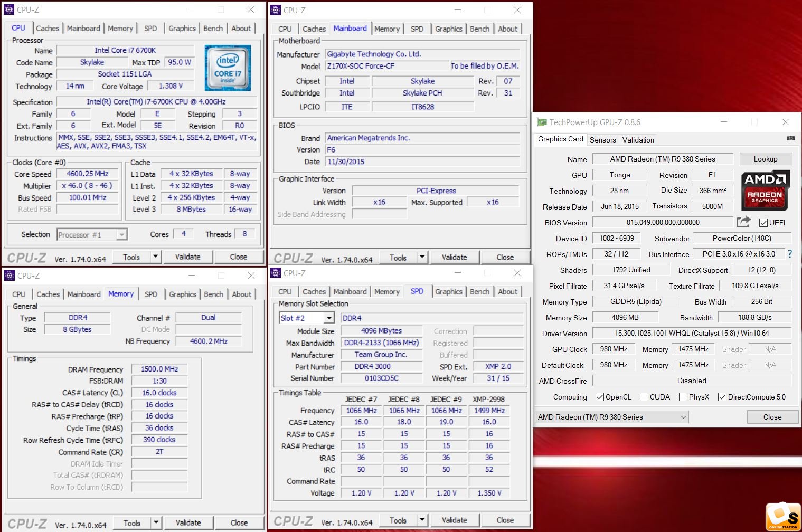Click the GPU Name AMD Radeon R9 380 field
Screen dimensions: 802x532
[663, 159]
